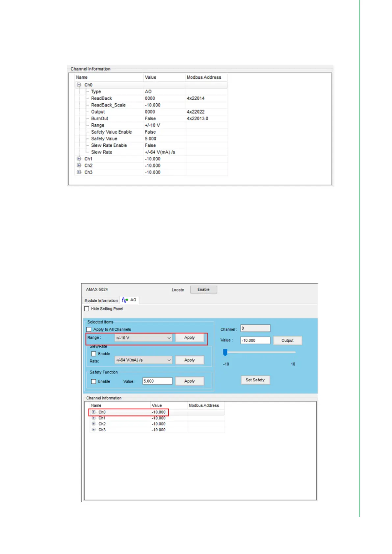392x554 pixels.
Task: Click the output value slider handle
Action: click(225, 353)
